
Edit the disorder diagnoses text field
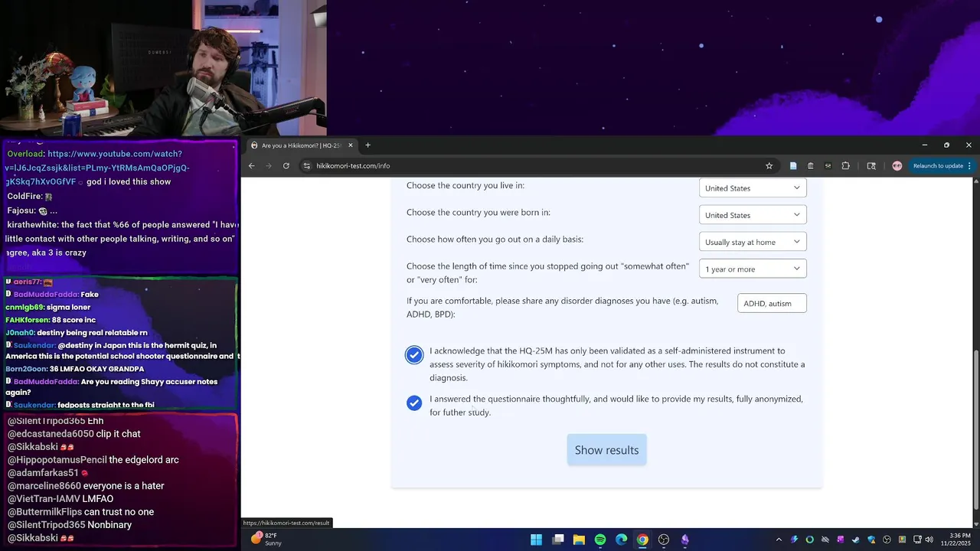pos(772,303)
